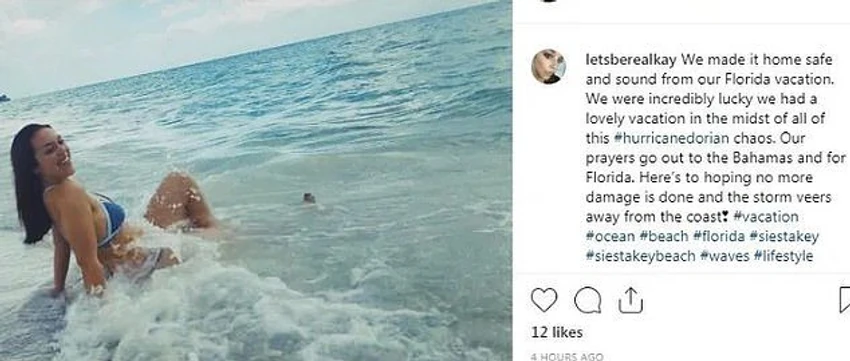Open the #ocean hashtag

pyautogui.click(x=610, y=236)
